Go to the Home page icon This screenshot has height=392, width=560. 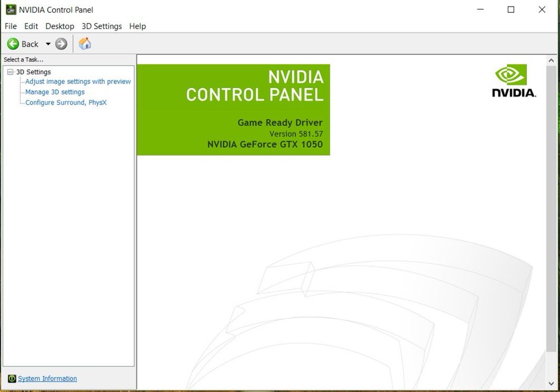coord(85,44)
